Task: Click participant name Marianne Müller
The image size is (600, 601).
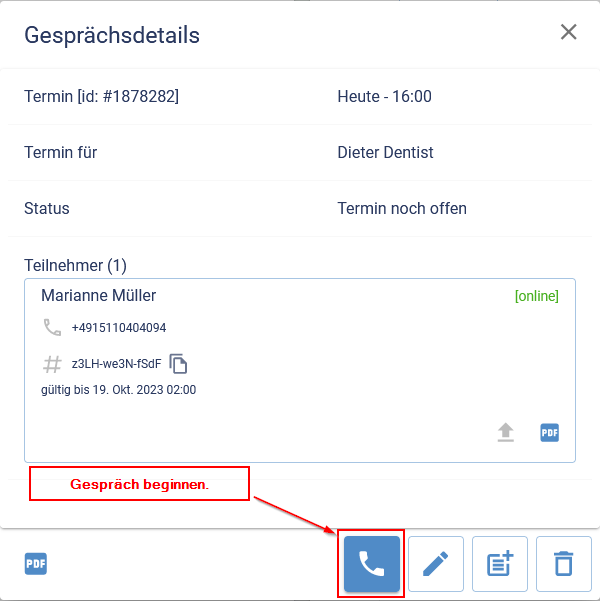Action: pos(98,296)
